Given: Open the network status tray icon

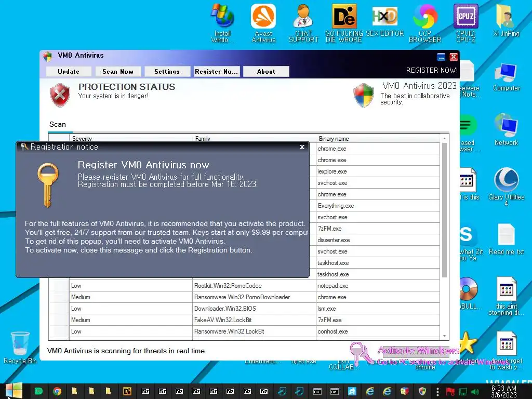Looking at the screenshot, I should (x=463, y=392).
